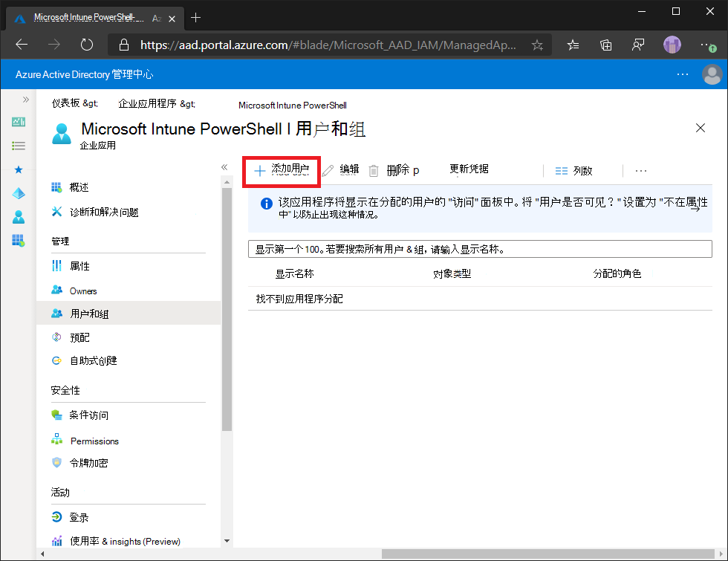728x561 pixels.
Task: Click the user search input field
Action: click(x=480, y=249)
